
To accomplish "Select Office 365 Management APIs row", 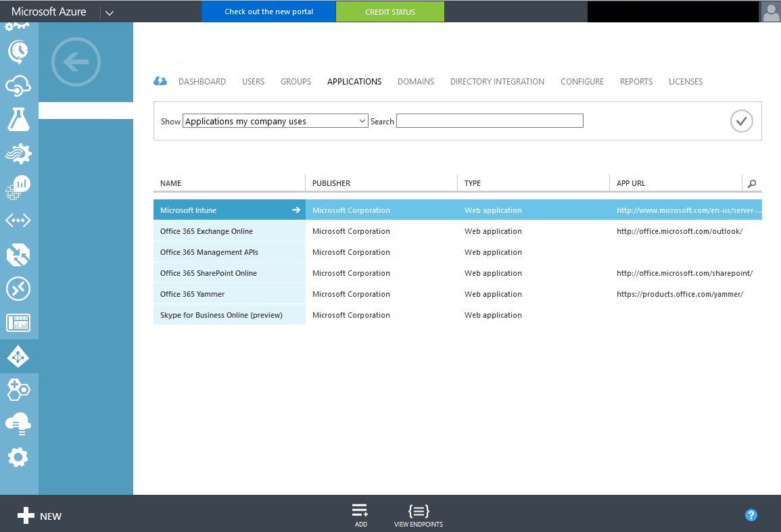I will (x=458, y=252).
